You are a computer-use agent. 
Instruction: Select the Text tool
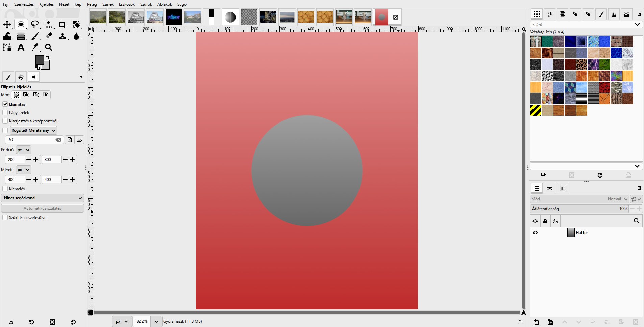click(21, 48)
